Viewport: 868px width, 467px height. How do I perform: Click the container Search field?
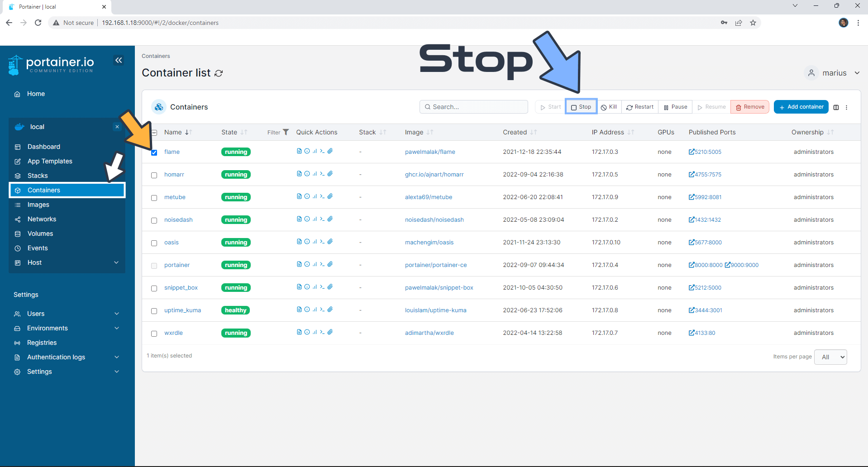tap(474, 107)
